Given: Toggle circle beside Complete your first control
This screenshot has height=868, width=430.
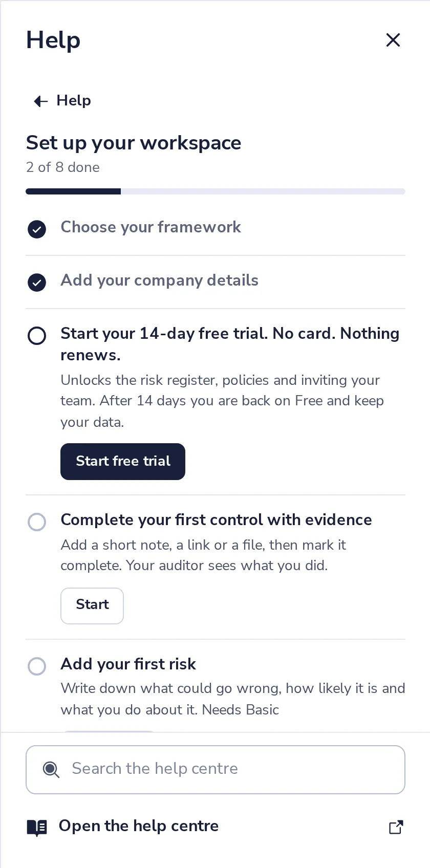Looking at the screenshot, I should pos(37,522).
